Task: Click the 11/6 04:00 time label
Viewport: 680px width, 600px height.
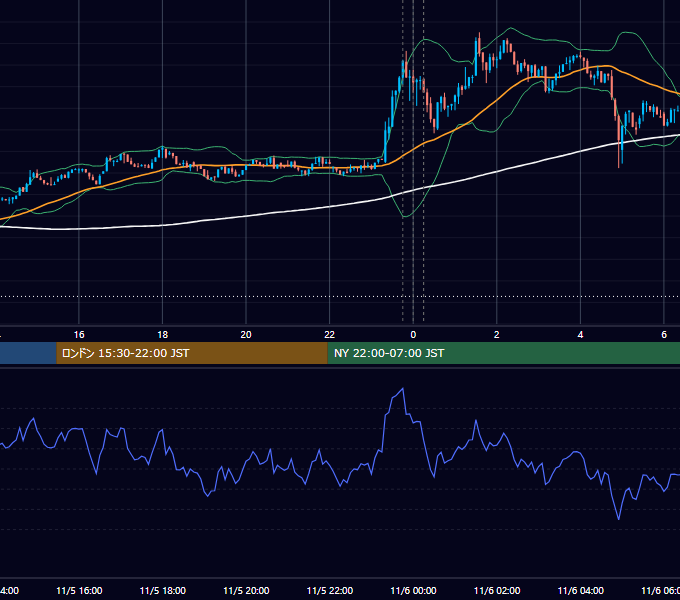Action: (x=580, y=590)
